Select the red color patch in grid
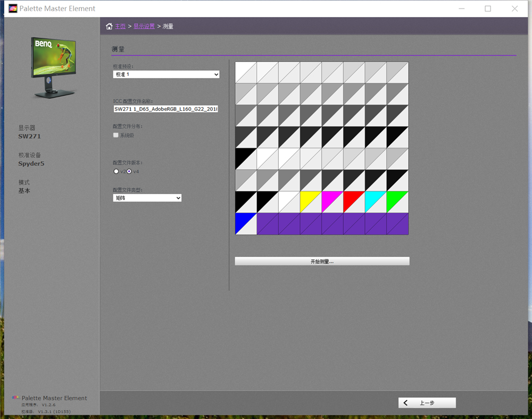This screenshot has width=532, height=419. (x=354, y=202)
